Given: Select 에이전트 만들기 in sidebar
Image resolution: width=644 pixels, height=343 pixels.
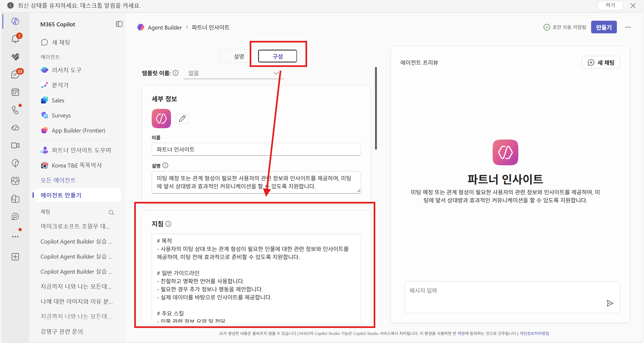Looking at the screenshot, I should tap(77, 195).
